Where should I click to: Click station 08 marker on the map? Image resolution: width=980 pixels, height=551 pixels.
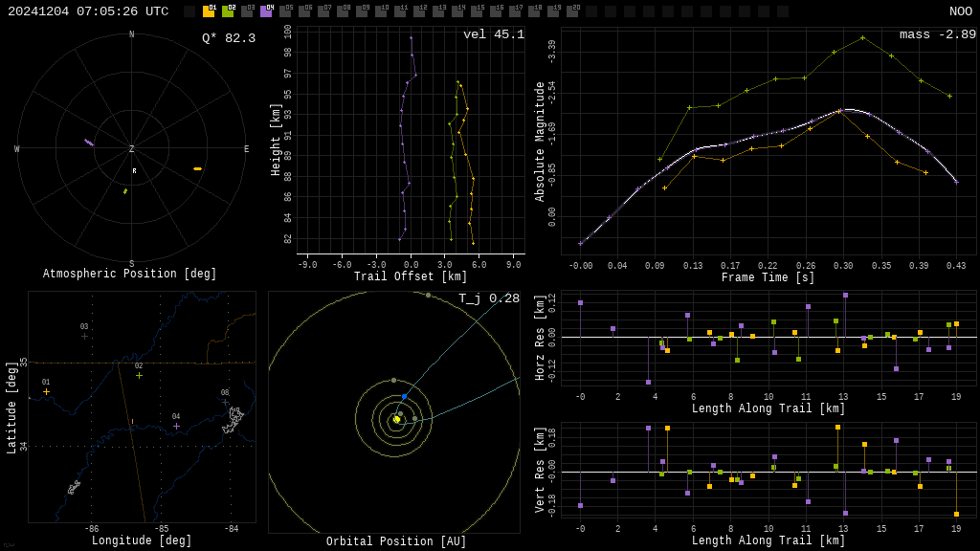tap(225, 402)
